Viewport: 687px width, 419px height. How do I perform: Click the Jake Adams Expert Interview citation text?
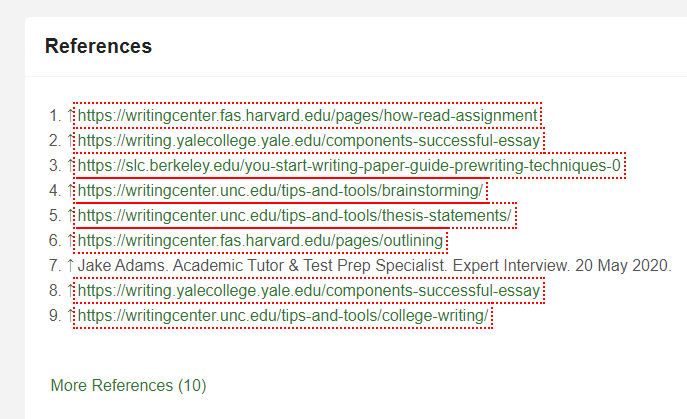[x=375, y=266]
